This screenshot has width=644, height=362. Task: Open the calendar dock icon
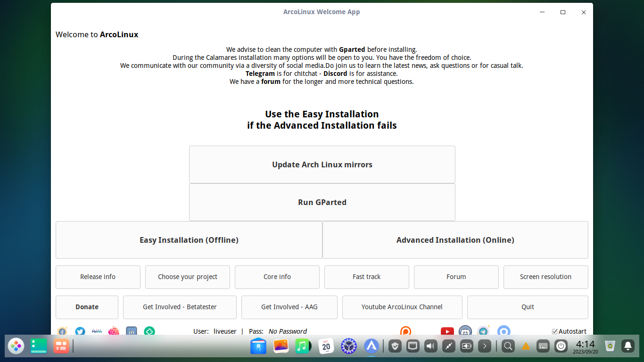pyautogui.click(x=326, y=346)
